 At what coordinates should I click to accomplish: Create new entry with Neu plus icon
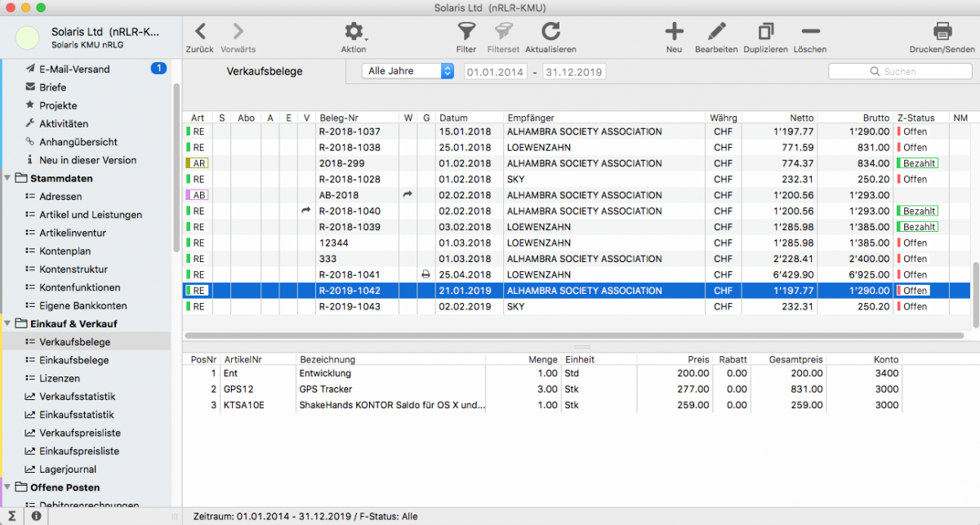pos(674,32)
